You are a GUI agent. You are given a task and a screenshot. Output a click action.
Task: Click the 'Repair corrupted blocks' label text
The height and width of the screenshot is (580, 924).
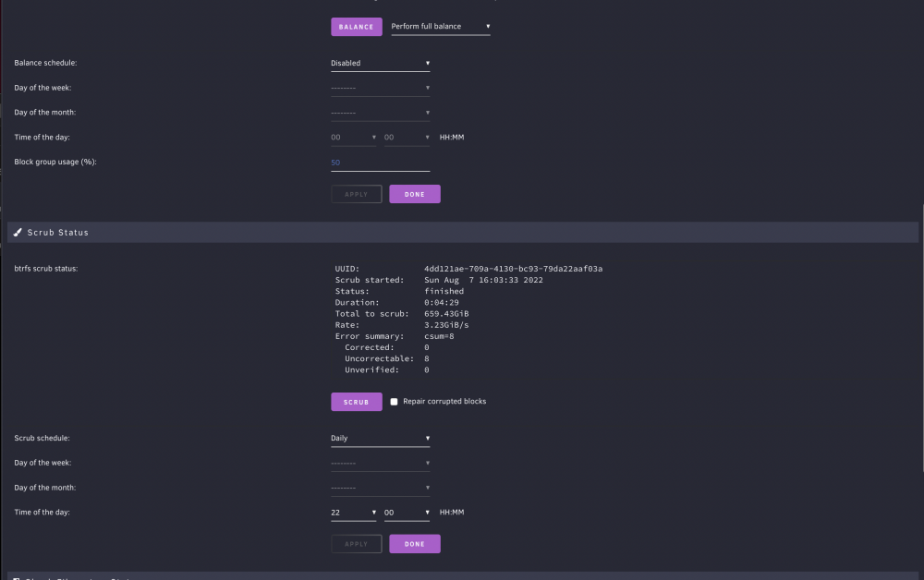coord(444,401)
